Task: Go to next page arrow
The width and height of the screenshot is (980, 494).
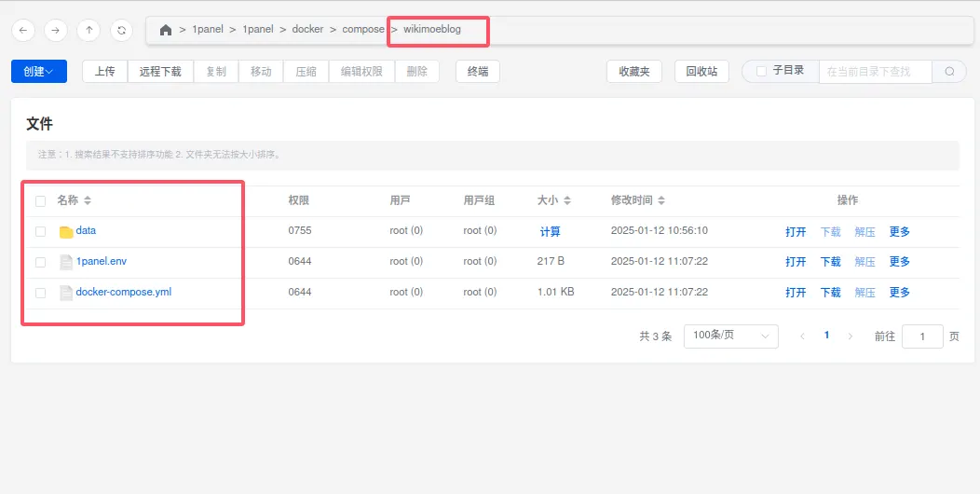Action: (850, 336)
